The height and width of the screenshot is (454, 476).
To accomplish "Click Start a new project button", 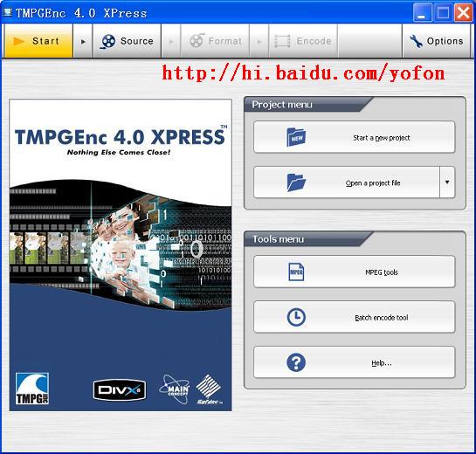I will click(x=355, y=137).
